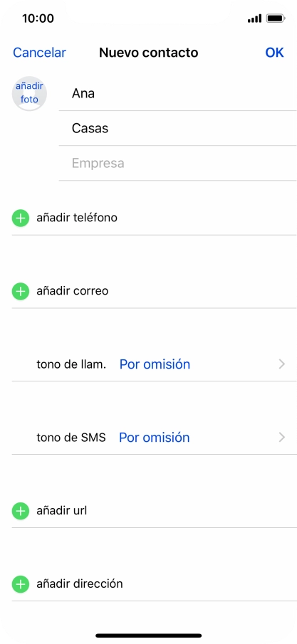Open the tono de llam. chevron
This screenshot has height=644, width=297.
click(x=282, y=364)
